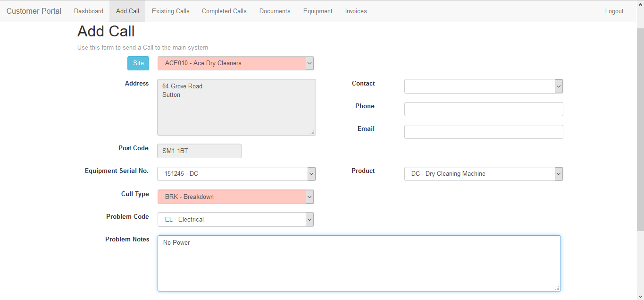Open the Documents section

pos(275,11)
